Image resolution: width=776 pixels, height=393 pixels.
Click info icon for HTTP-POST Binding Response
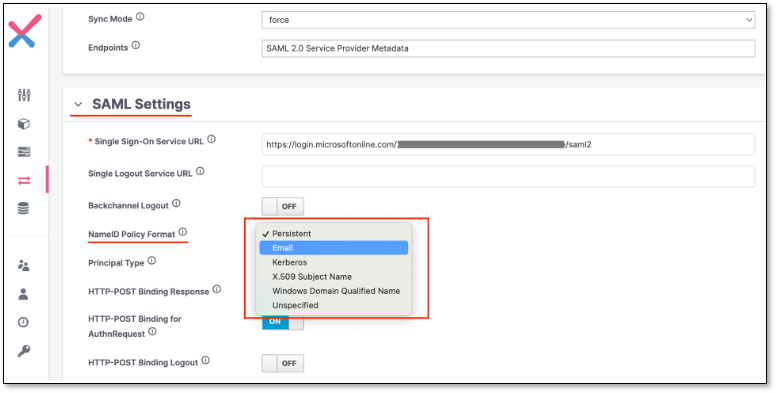click(217, 289)
